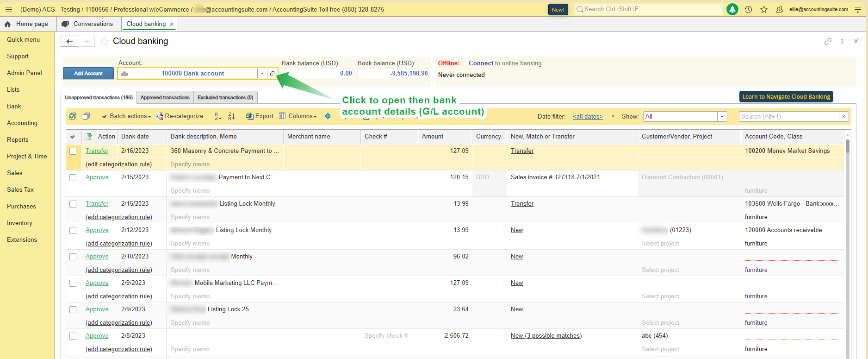
Task: Approve the 2/15/2023 Payment to Next C transaction
Action: tap(97, 177)
